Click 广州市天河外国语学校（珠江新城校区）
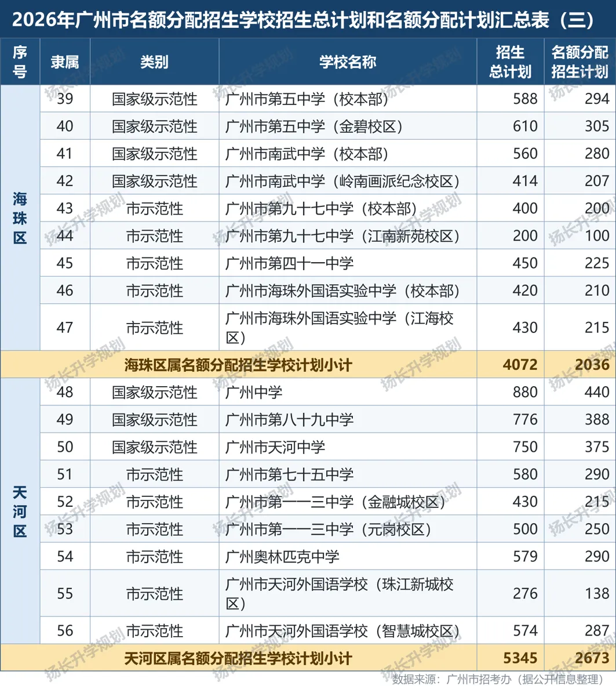Image resolution: width=616 pixels, height=686 pixels. click(339, 594)
